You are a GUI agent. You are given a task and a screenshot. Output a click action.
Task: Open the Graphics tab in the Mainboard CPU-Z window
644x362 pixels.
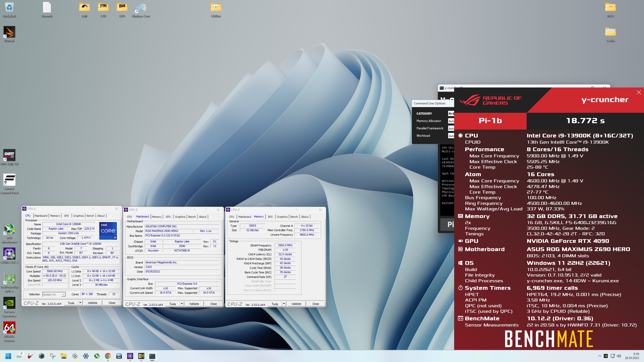pos(180,217)
